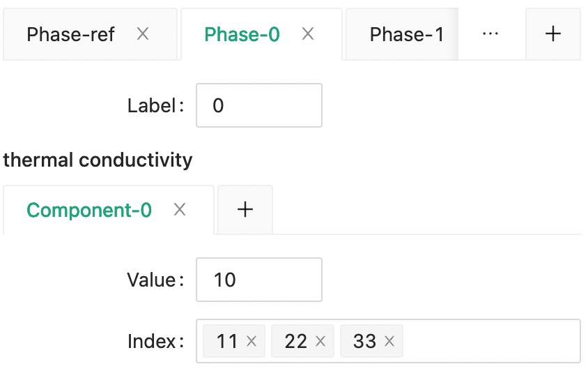588x371 pixels.
Task: Expand the hidden tabs ellipsis menu
Action: pyautogui.click(x=490, y=34)
